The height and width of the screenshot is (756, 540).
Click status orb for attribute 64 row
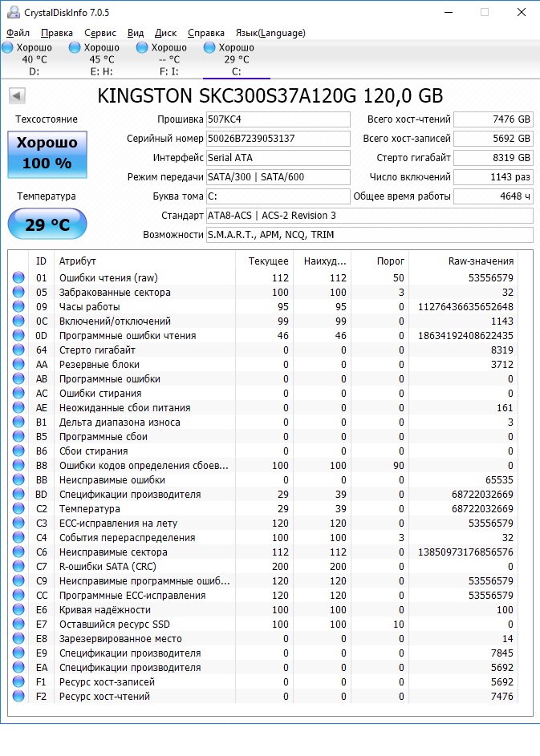[18, 350]
